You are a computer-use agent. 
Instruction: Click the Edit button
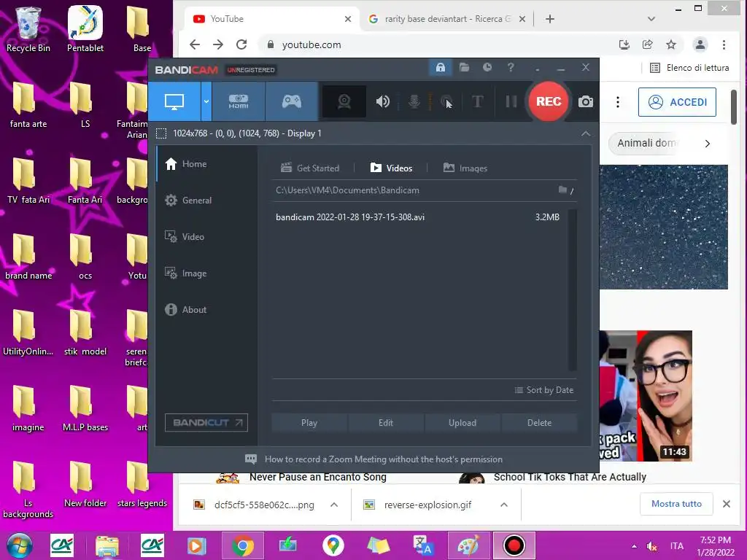point(386,423)
